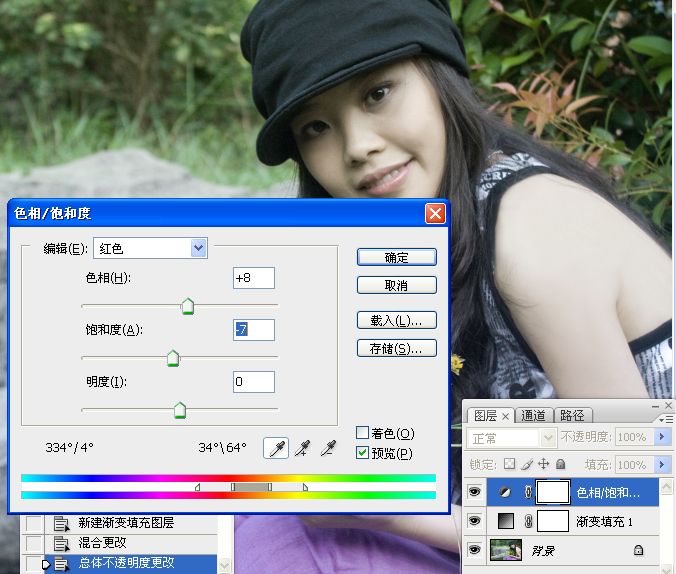Click the link icon on 渐变填充 1 layer
The width and height of the screenshot is (676, 574).
click(528, 521)
